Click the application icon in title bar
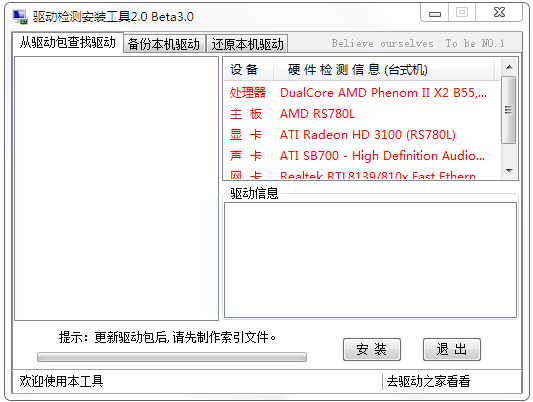The image size is (533, 402). point(20,17)
